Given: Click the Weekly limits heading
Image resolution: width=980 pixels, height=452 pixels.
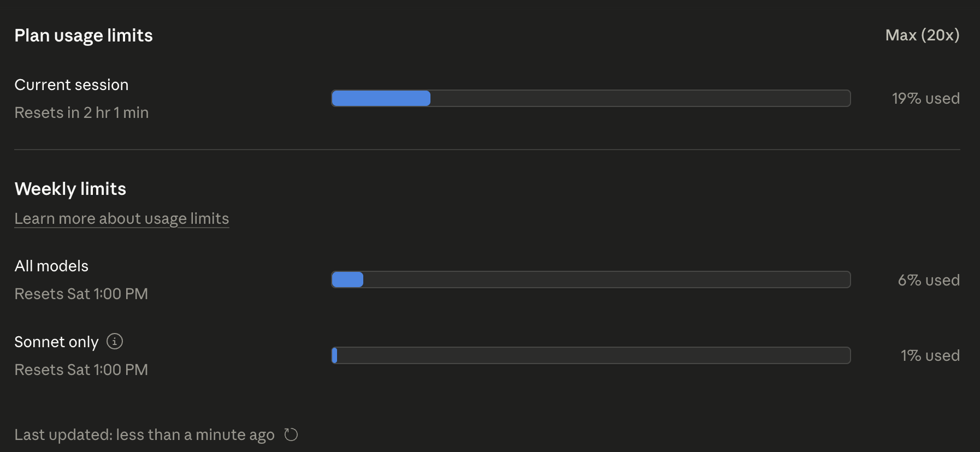Looking at the screenshot, I should [x=70, y=189].
